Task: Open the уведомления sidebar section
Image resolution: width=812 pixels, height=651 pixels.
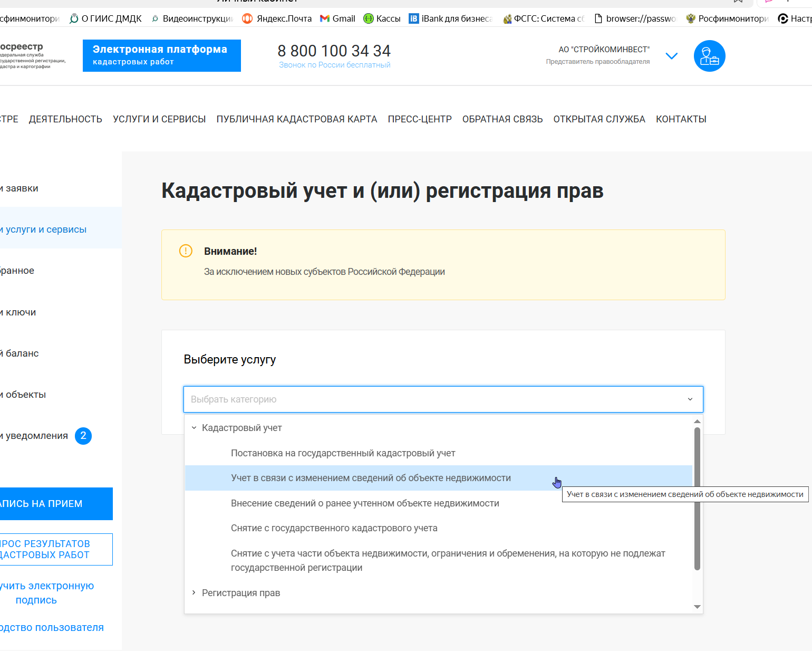Action: click(x=34, y=436)
